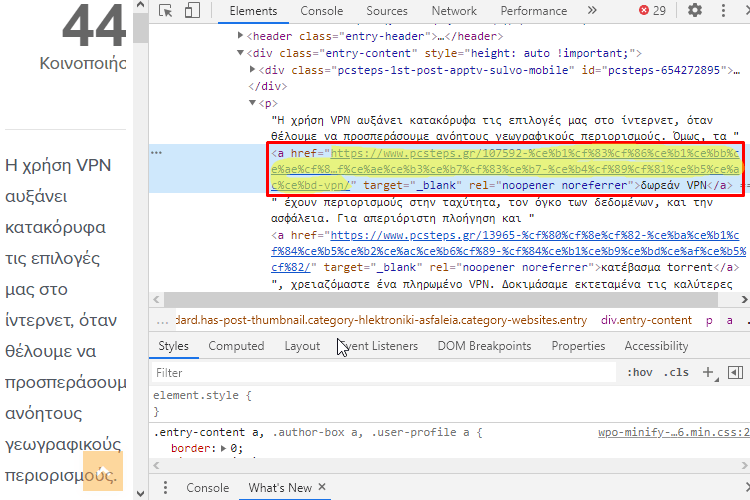This screenshot has height=500, width=750.
Task: Select the category-websites.entry breadcrumb item
Action: click(381, 320)
